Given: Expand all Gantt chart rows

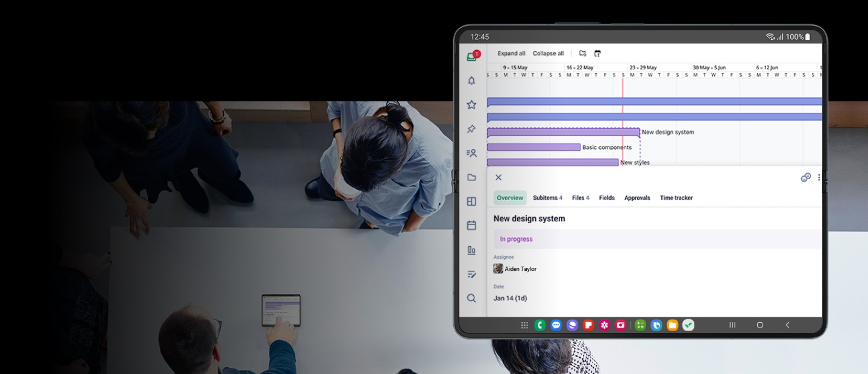Looking at the screenshot, I should pos(511,54).
